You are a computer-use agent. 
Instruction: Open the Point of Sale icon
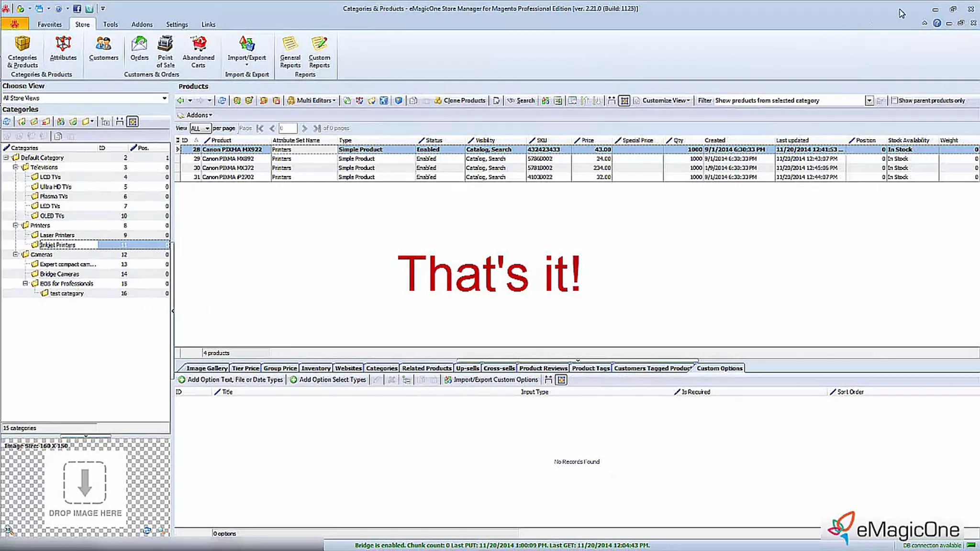pyautogui.click(x=165, y=52)
